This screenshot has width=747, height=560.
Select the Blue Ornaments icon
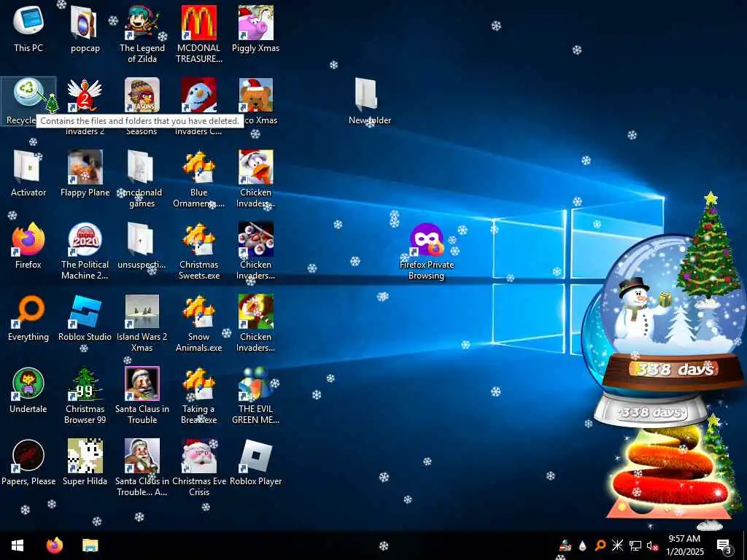(198, 178)
